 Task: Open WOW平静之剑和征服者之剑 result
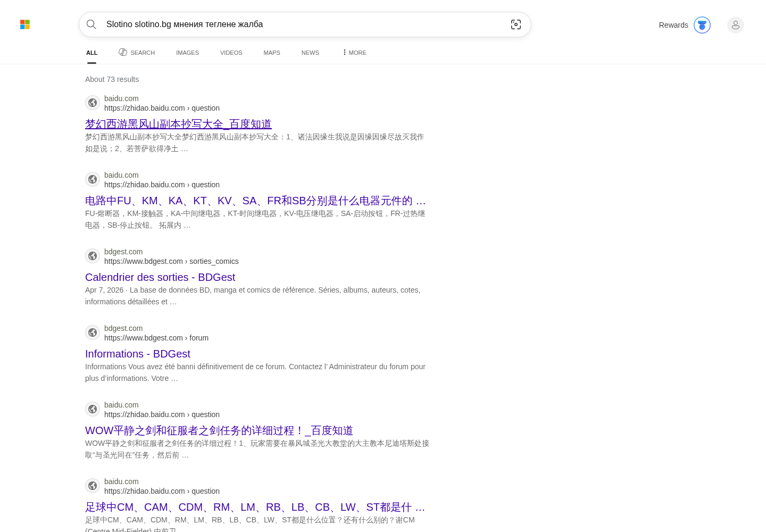click(219, 430)
